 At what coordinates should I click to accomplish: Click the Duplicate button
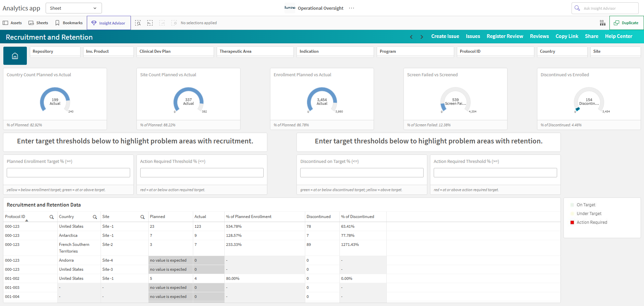626,23
